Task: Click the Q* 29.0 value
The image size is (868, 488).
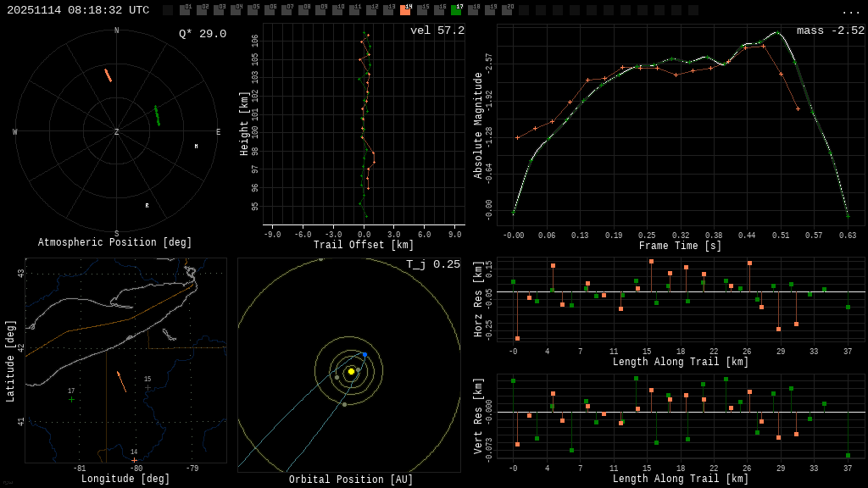Action: point(202,34)
